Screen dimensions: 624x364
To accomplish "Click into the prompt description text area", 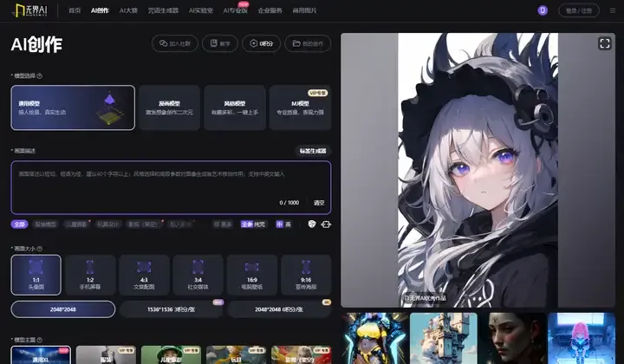I will coord(171,187).
